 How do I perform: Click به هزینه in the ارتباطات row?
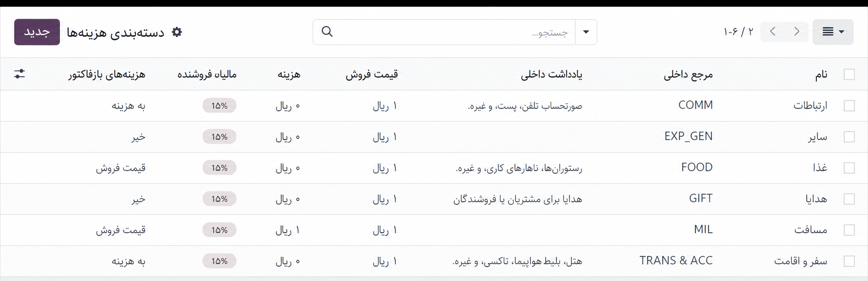(x=128, y=106)
